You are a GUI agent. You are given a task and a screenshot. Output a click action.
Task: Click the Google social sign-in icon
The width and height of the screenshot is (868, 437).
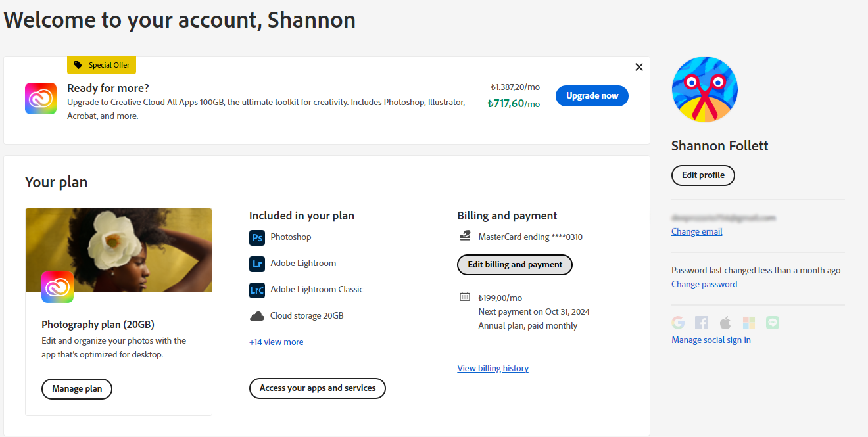coord(678,323)
